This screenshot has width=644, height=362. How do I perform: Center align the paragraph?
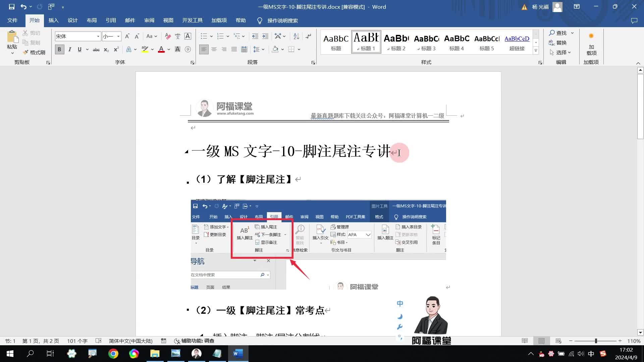pos(214,49)
